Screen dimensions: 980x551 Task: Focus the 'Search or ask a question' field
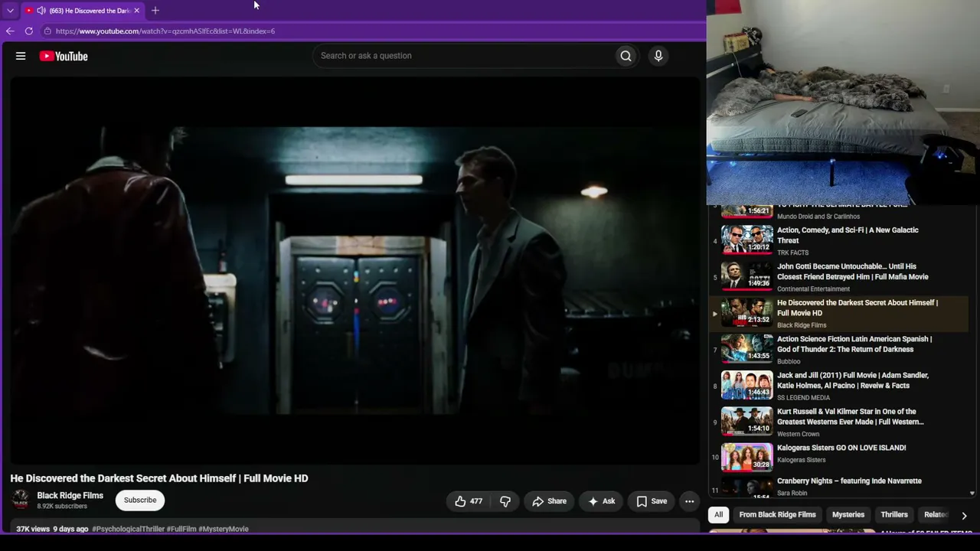(463, 56)
